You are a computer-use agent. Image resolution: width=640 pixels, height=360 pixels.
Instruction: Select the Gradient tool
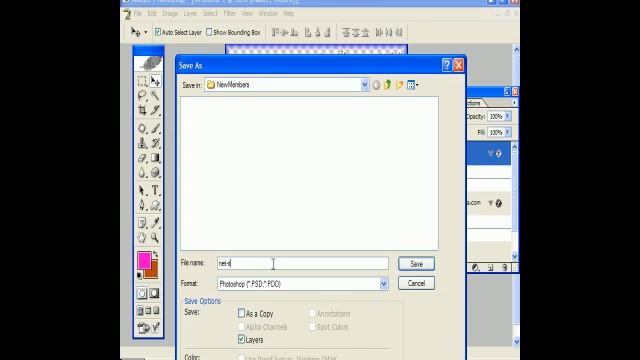point(155,158)
